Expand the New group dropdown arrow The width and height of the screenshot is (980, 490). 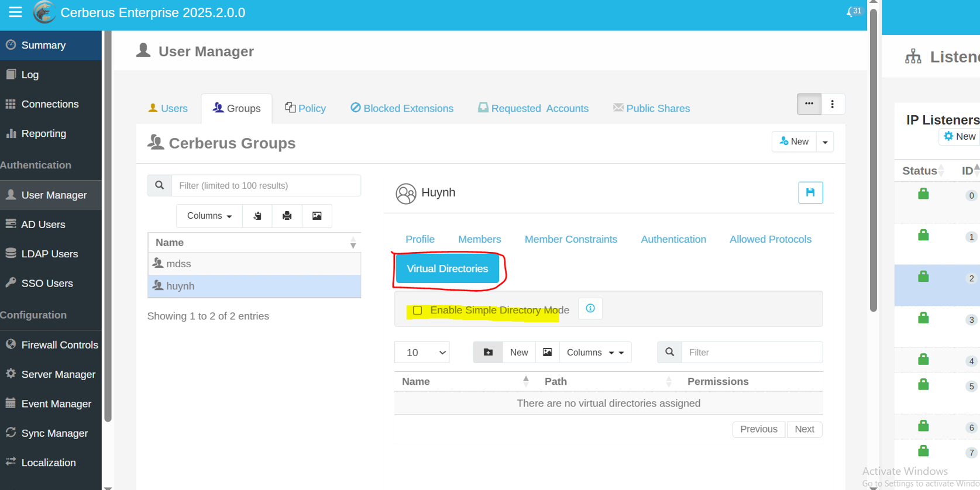point(825,142)
